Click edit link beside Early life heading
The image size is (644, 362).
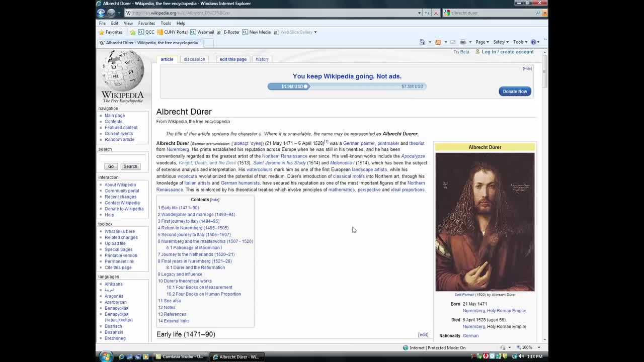(x=423, y=335)
